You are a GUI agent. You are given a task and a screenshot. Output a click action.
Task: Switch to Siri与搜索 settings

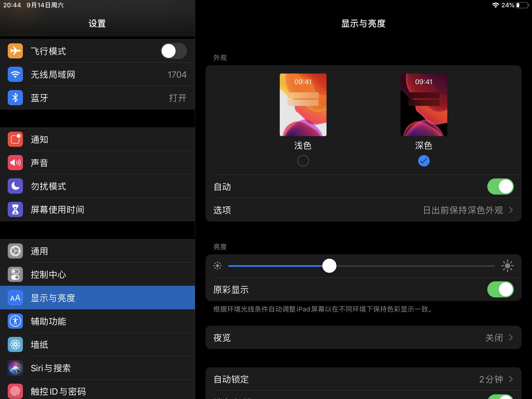pyautogui.click(x=51, y=368)
